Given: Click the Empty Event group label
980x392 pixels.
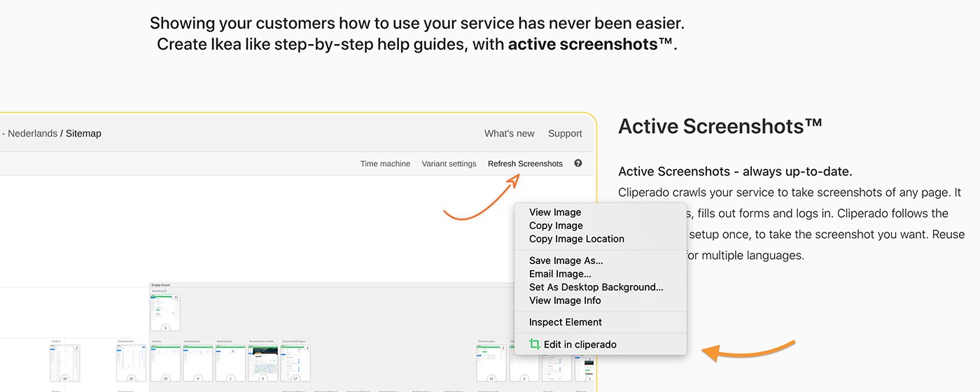Looking at the screenshot, I should (x=161, y=285).
